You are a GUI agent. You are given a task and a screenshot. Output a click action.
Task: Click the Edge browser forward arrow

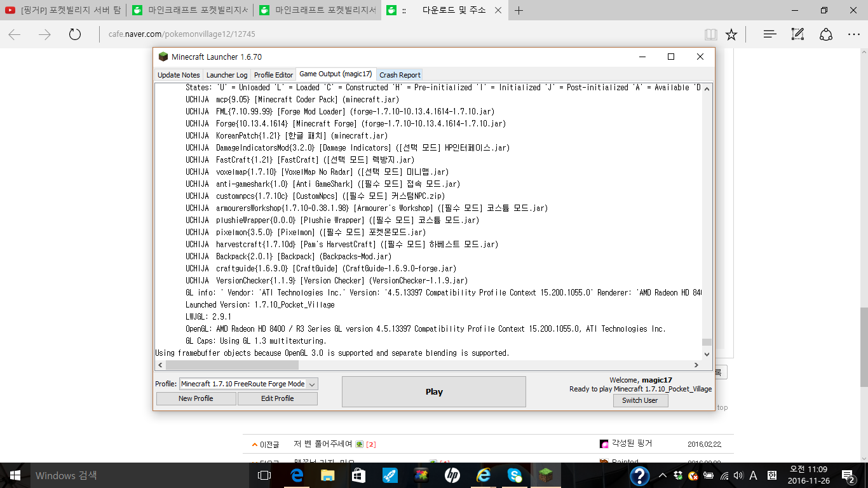coord(44,34)
